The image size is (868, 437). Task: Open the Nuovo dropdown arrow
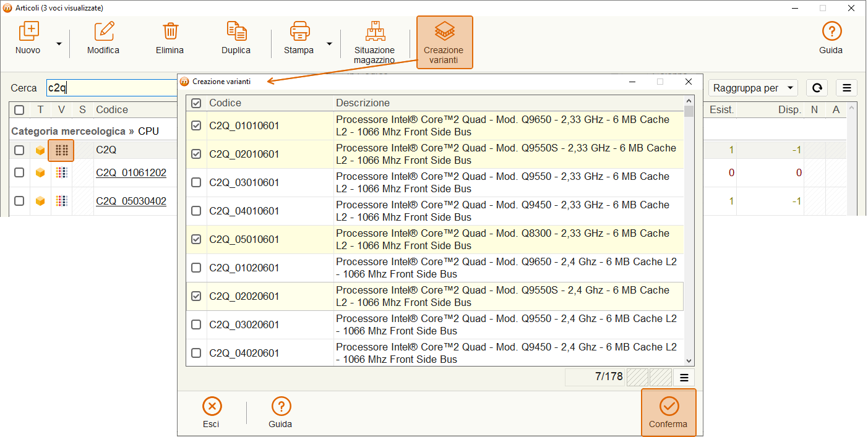click(x=59, y=44)
